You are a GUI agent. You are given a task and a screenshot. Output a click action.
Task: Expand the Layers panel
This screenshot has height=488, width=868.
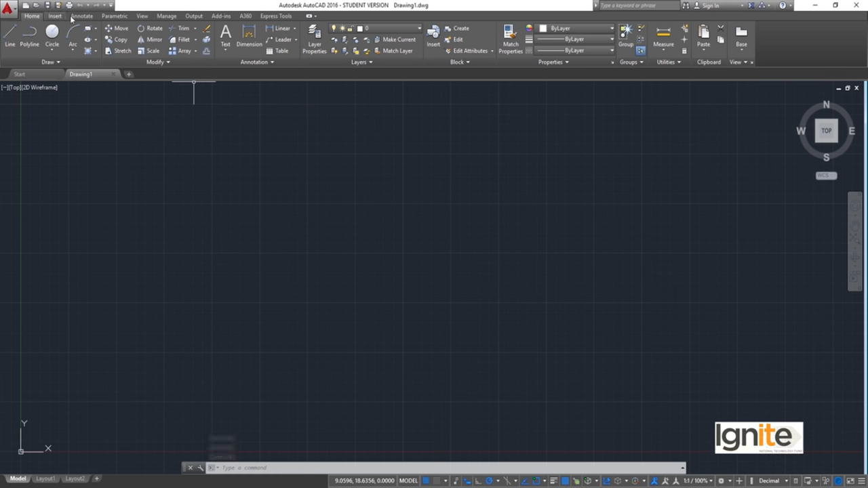(361, 62)
